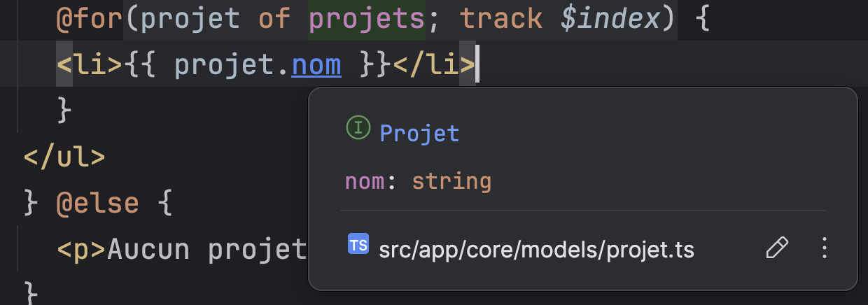
Task: Click the green interface icon beside Projet
Action: click(x=358, y=128)
